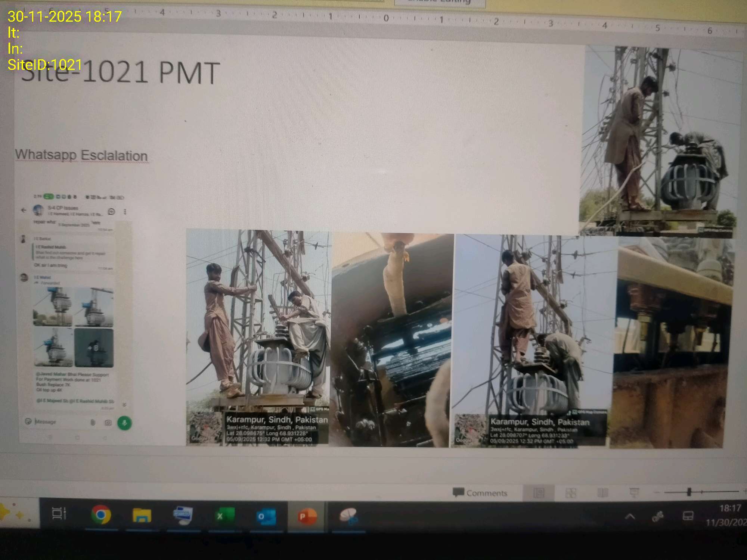The height and width of the screenshot is (560, 747).
Task: Click the Whatsapp Esclalation text box
Action: coord(81,155)
